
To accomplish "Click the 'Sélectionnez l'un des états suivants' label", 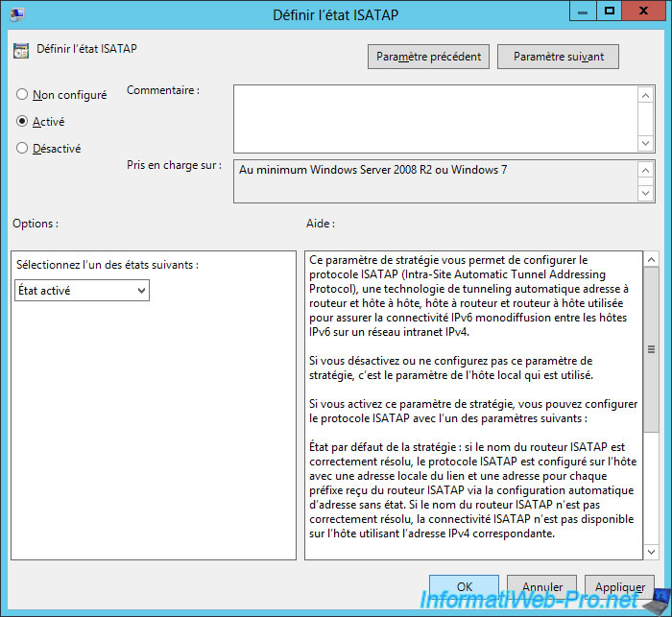I will [x=108, y=265].
